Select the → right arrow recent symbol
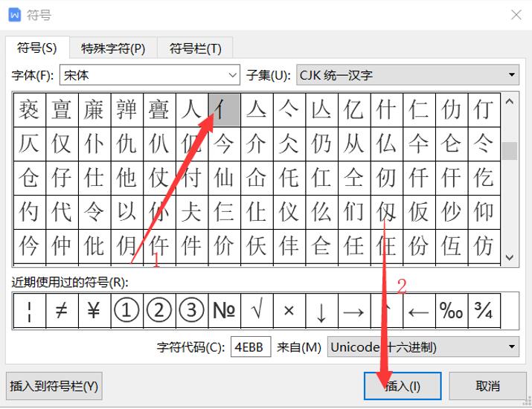The height and width of the screenshot is (409, 532). [x=354, y=310]
